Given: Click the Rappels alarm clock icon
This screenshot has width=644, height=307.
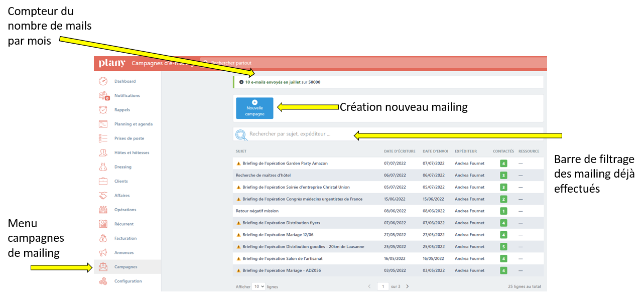Looking at the screenshot, I should click(103, 110).
